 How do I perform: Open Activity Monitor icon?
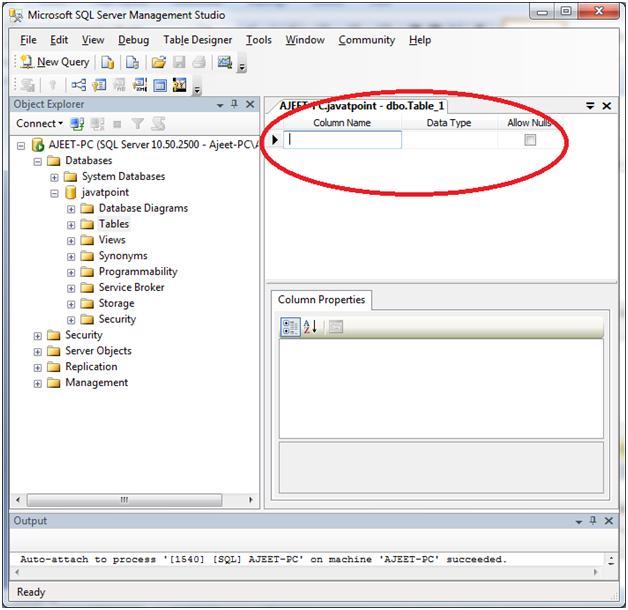pos(225,62)
